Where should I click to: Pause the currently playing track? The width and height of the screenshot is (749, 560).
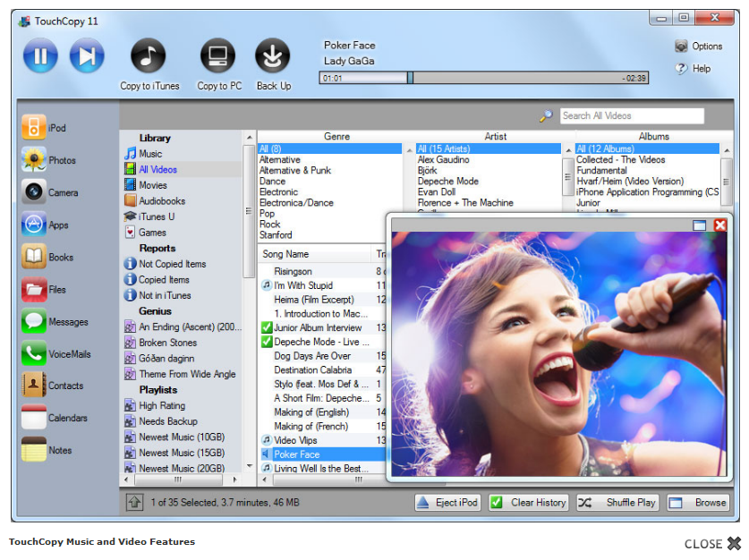click(40, 56)
